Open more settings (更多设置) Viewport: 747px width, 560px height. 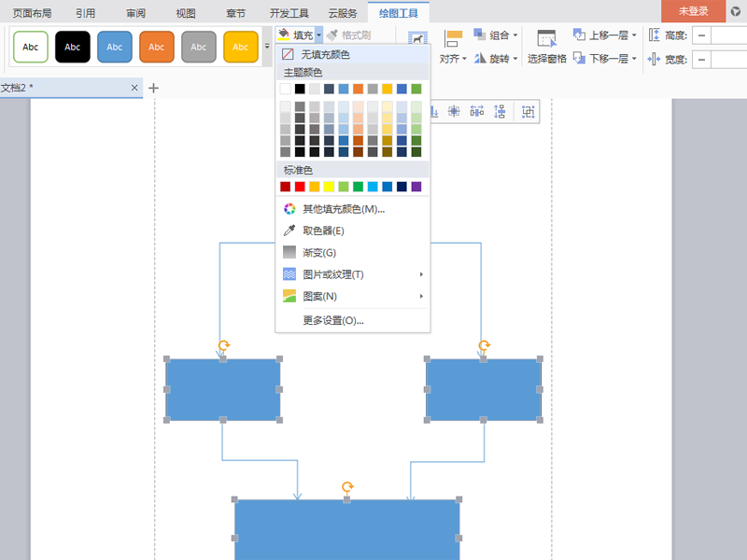click(333, 320)
